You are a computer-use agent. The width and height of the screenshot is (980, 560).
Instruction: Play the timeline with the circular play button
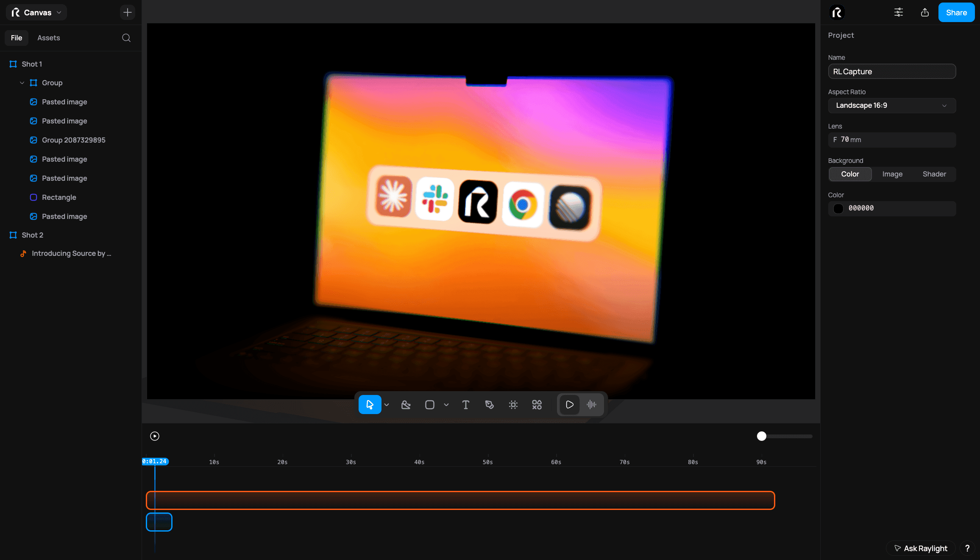click(x=155, y=436)
